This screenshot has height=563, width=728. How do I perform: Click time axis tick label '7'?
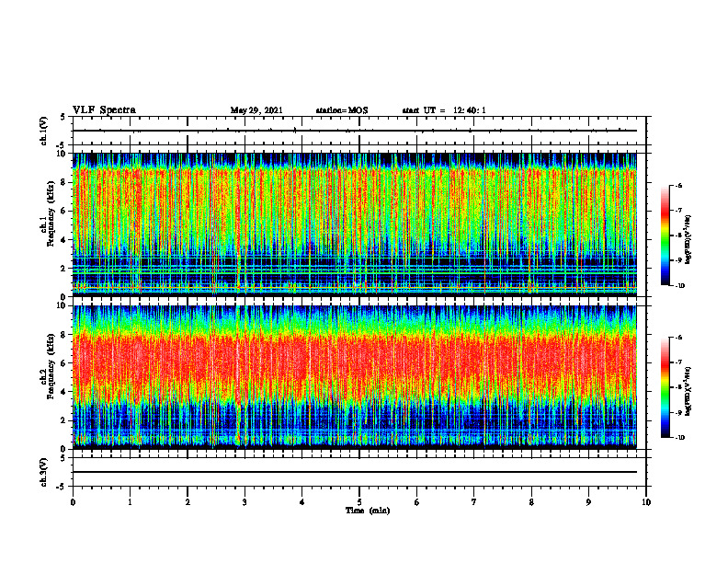[474, 502]
